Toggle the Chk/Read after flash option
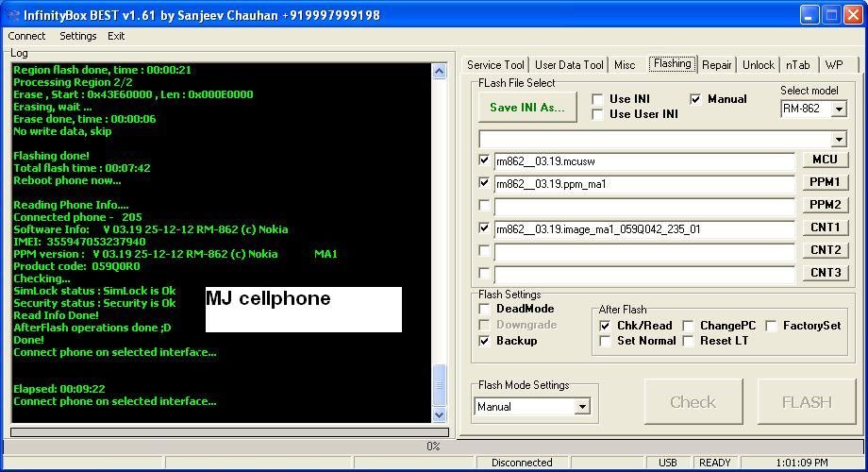 coord(605,326)
